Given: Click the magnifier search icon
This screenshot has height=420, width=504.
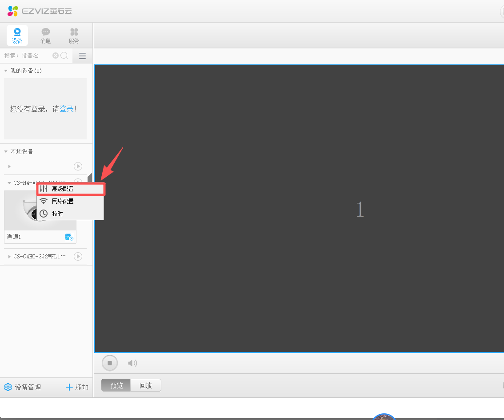Looking at the screenshot, I should tap(64, 55).
